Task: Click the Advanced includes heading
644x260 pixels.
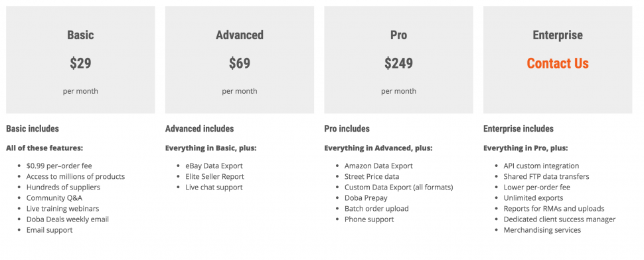Action: (x=200, y=129)
